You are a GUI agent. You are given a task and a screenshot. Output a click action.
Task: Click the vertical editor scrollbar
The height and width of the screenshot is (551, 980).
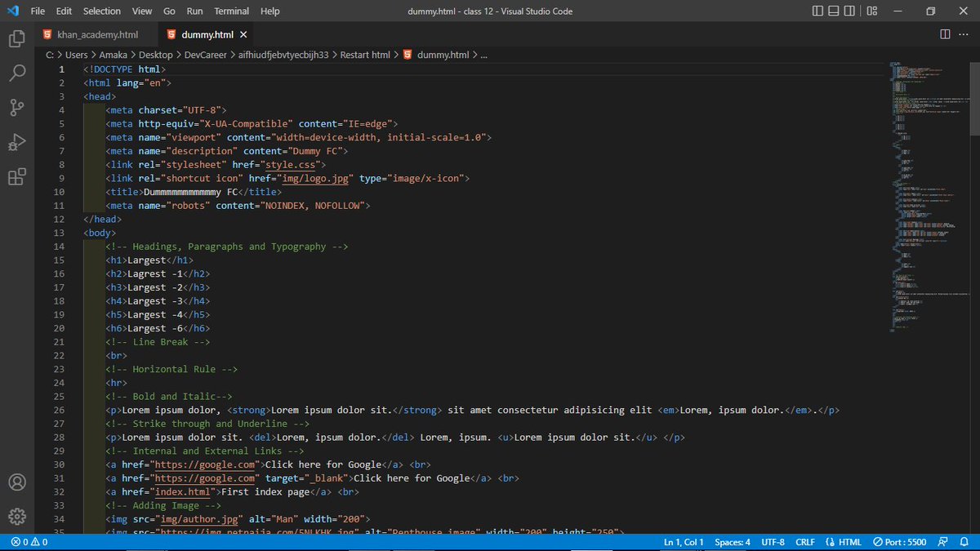(x=974, y=98)
